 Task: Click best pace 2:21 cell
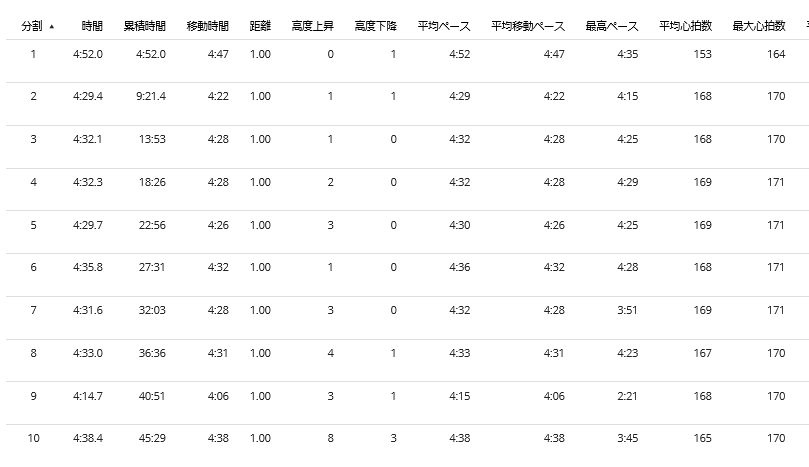pyautogui.click(x=627, y=396)
